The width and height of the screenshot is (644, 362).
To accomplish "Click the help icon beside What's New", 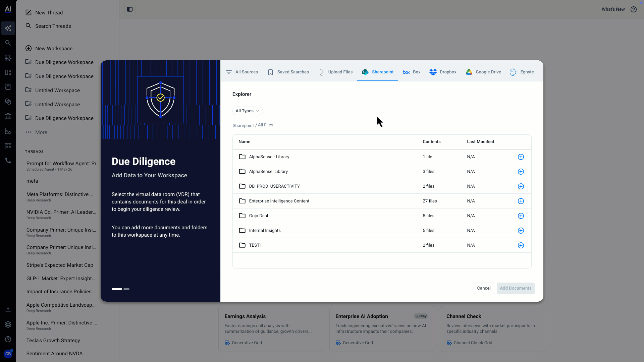I will click(634, 9).
